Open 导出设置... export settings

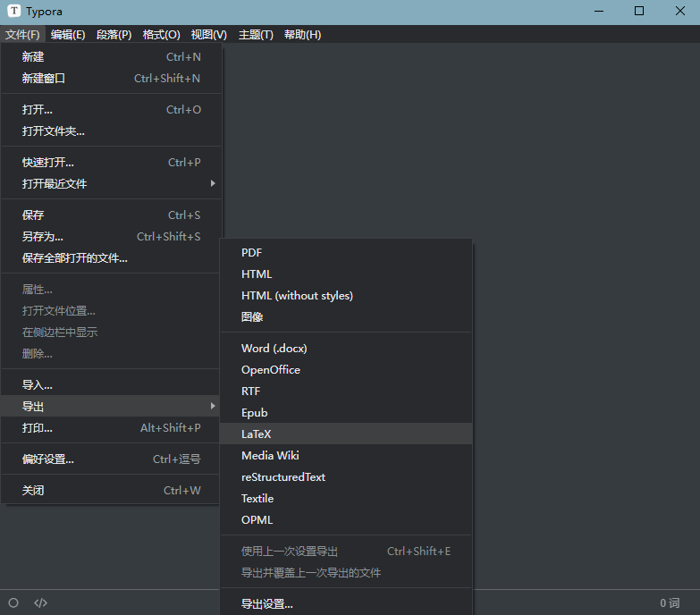point(346,604)
